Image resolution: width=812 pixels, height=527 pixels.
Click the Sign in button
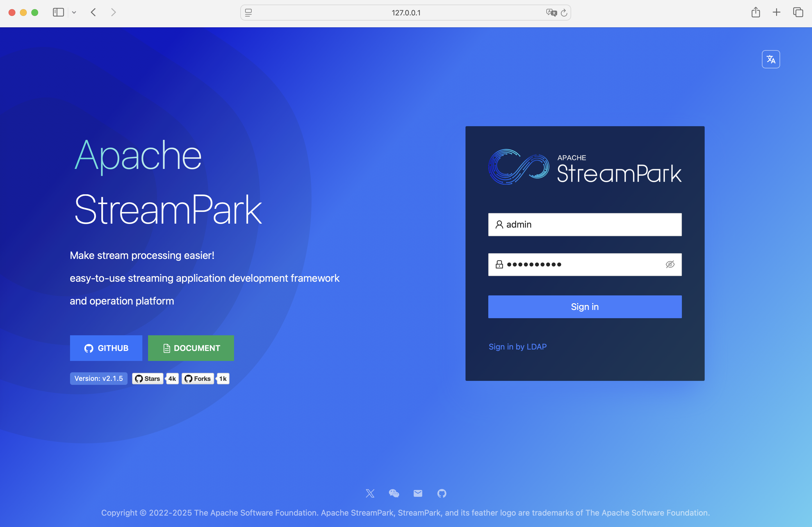point(585,307)
